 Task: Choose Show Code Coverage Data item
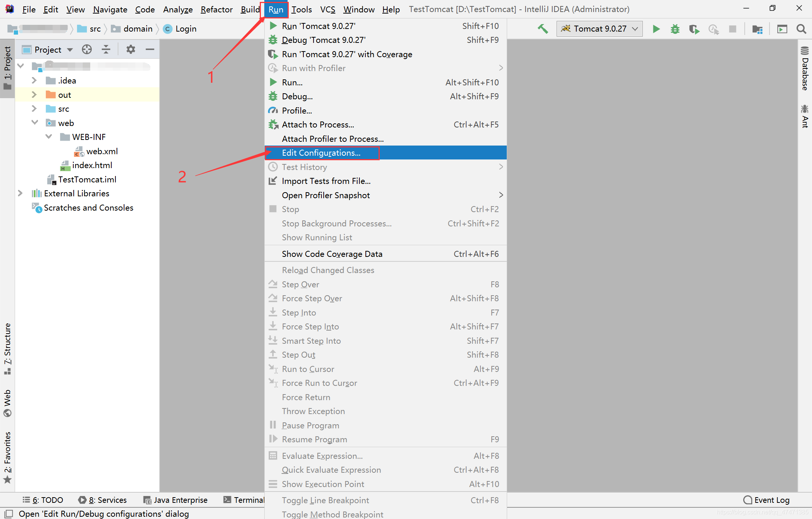386,254
